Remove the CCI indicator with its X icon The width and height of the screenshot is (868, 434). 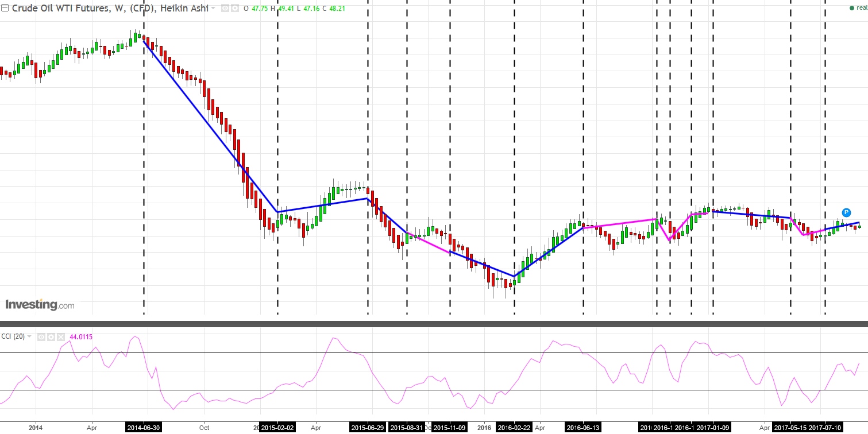tap(61, 337)
